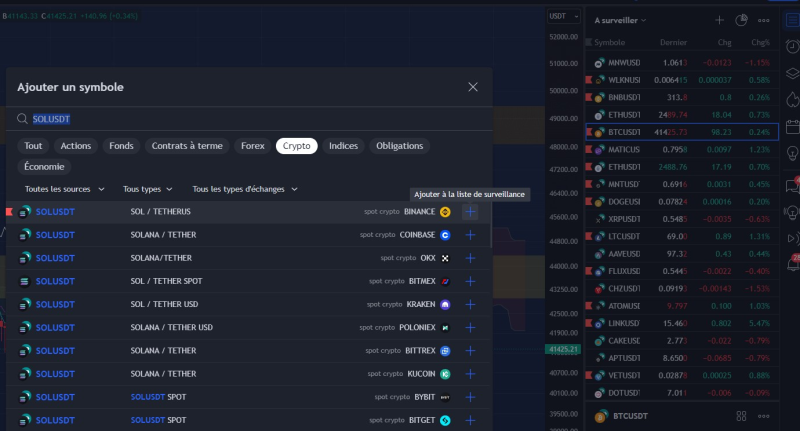Image resolution: width=800 pixels, height=431 pixels.
Task: Select the Économie filter tab
Action: click(44, 167)
